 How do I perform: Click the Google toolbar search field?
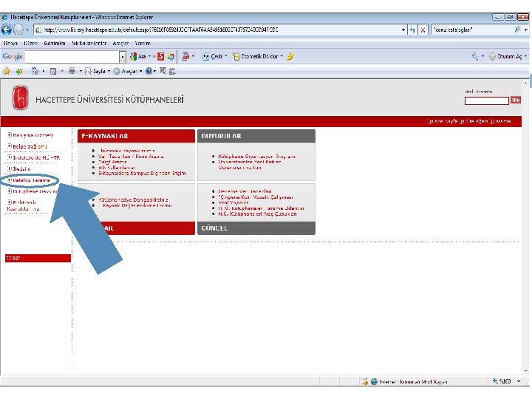click(72, 57)
